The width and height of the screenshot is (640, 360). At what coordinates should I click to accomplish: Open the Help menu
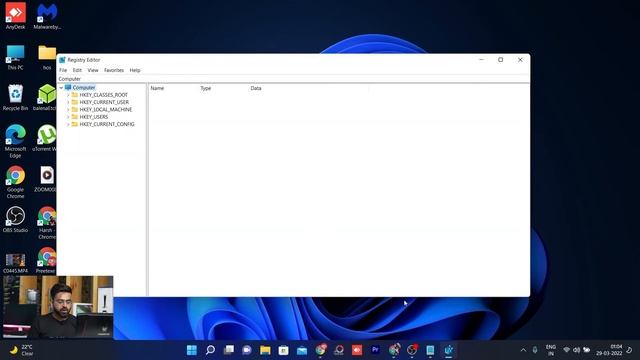coord(135,70)
